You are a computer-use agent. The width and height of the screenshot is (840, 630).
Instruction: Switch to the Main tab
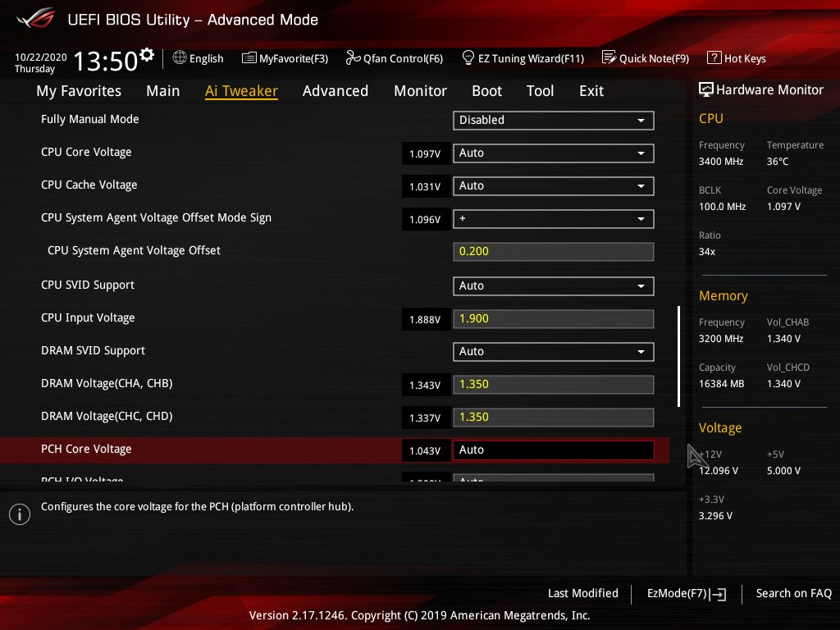163,90
